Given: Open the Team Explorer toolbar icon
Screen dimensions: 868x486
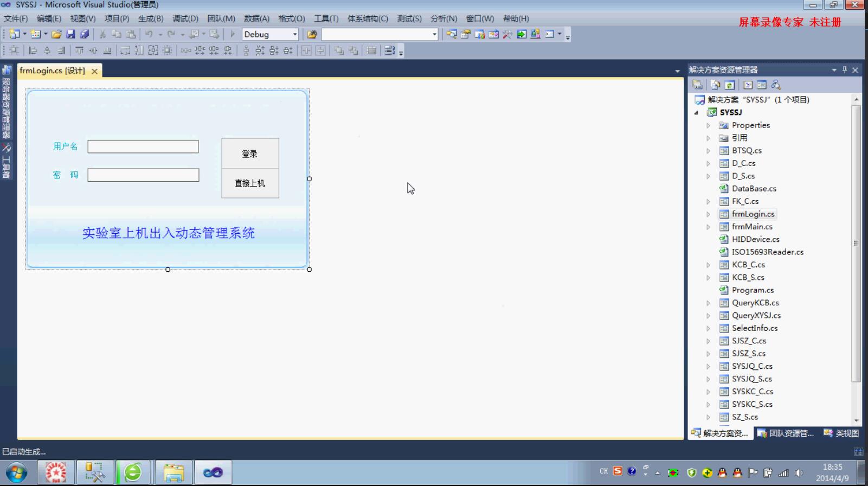Looking at the screenshot, I should click(480, 34).
